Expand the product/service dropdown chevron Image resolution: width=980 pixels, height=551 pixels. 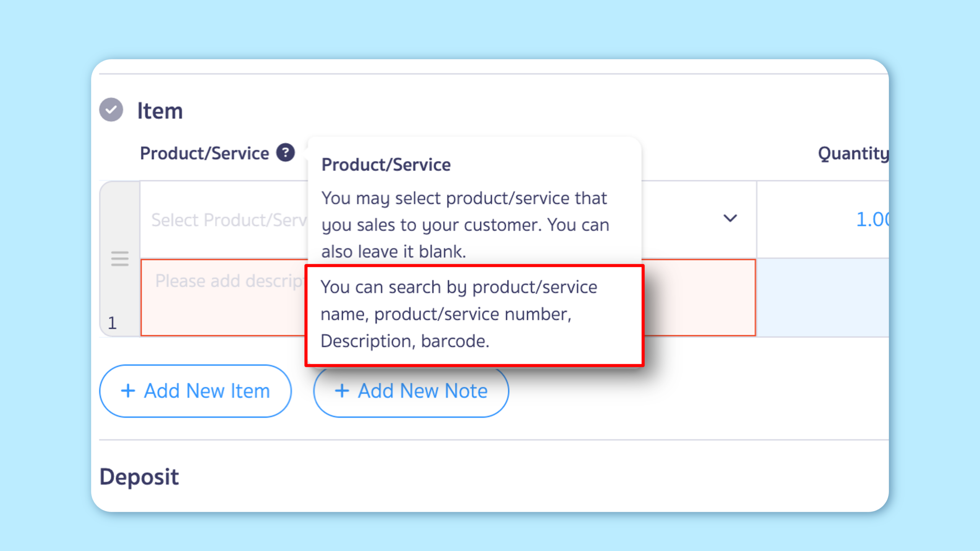point(730,218)
